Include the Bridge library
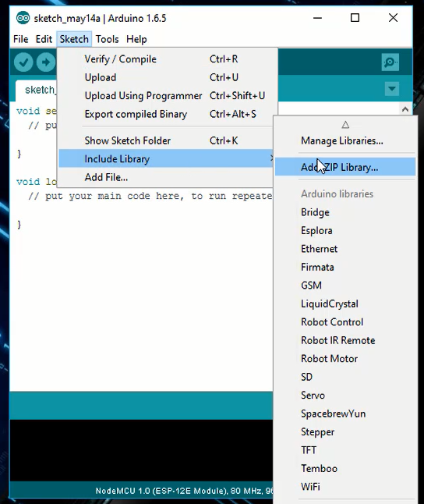This screenshot has width=424, height=504. (x=345, y=212)
